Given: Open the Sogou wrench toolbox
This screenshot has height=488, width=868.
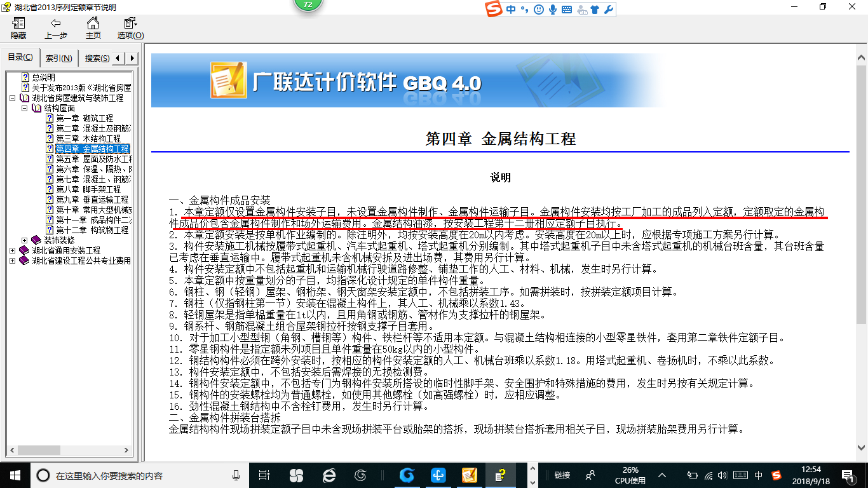Looking at the screenshot, I should (x=608, y=10).
